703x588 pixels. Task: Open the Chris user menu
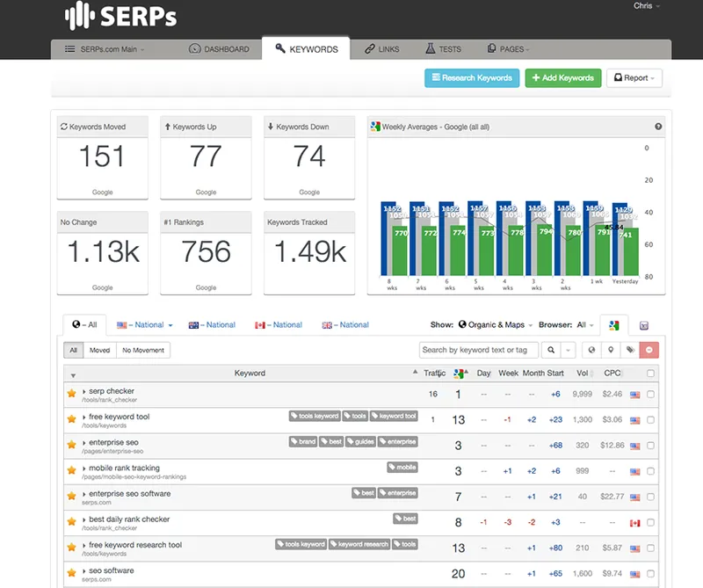[x=646, y=6]
